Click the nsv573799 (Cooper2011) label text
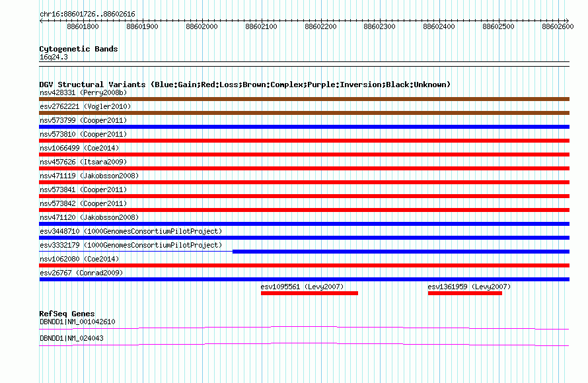Screen dimensions: 588x383 83,120
